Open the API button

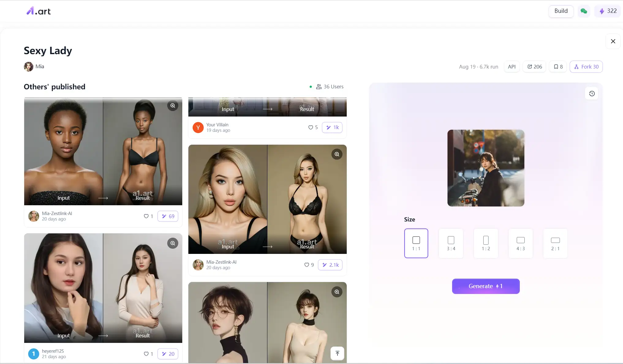click(x=512, y=67)
